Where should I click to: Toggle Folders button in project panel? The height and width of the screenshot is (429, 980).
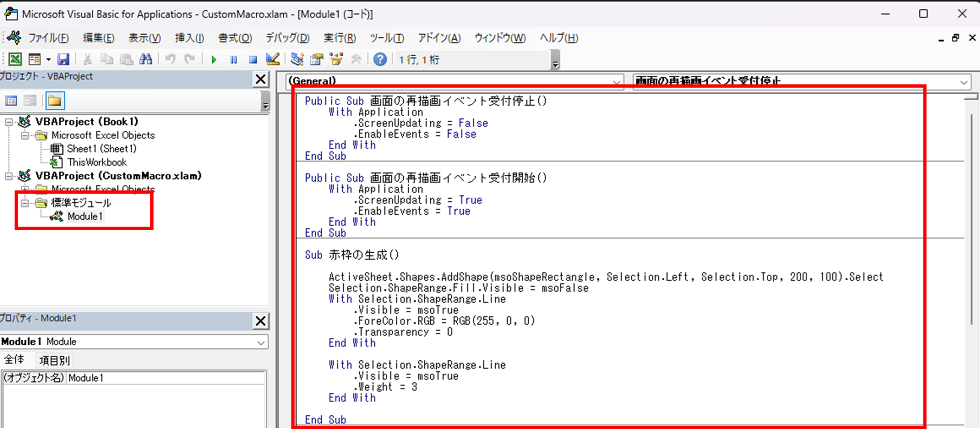click(x=55, y=101)
